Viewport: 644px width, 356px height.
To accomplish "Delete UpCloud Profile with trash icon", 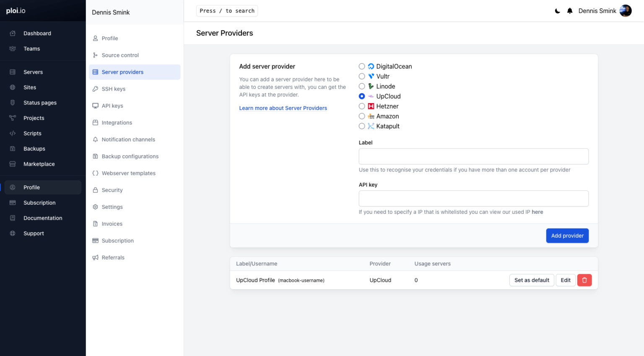I will (584, 280).
